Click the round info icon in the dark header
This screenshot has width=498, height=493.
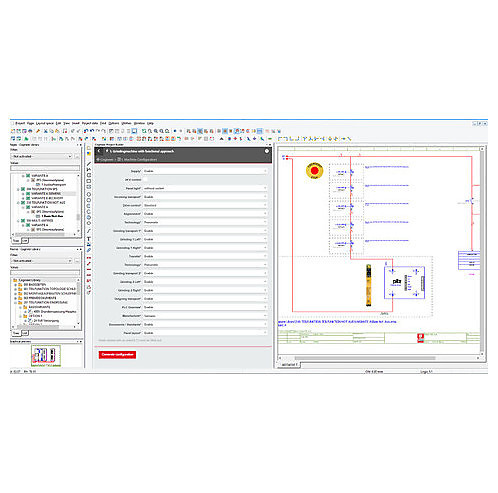click(267, 151)
